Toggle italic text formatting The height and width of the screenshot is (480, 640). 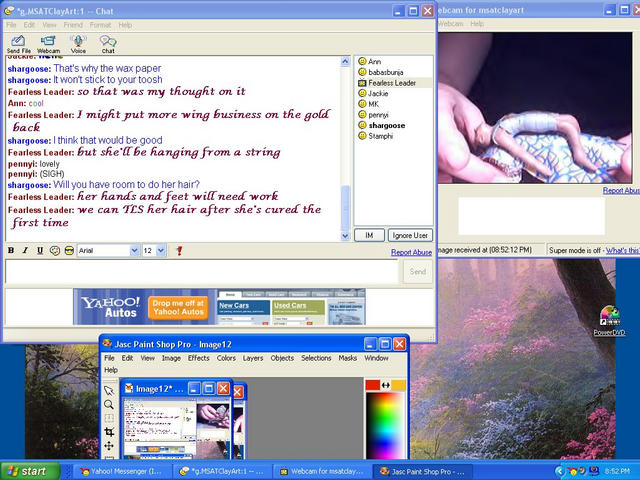pos(25,250)
